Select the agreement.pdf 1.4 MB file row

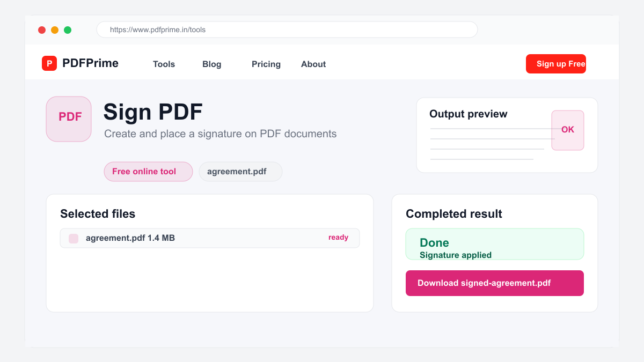[210, 238]
